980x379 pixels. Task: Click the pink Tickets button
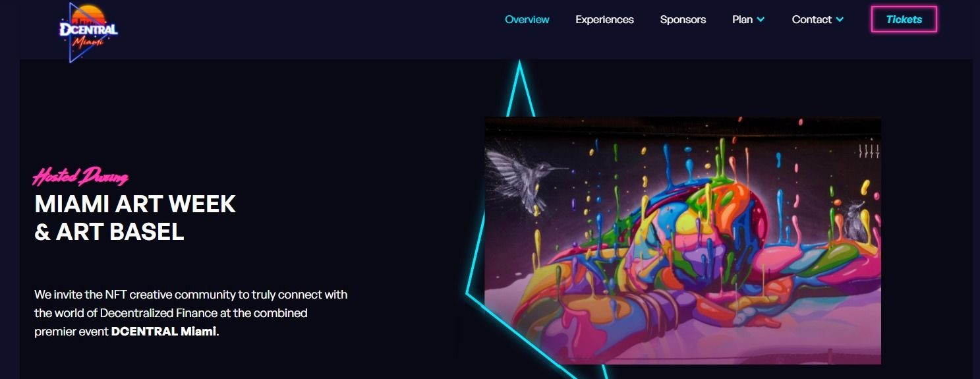(904, 19)
